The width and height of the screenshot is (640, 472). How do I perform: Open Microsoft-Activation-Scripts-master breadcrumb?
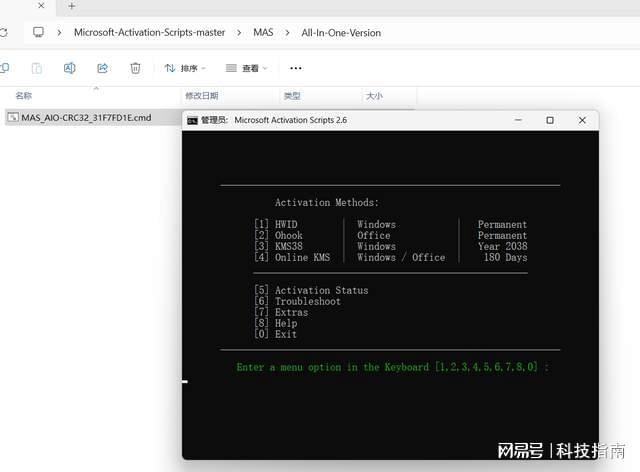pyautogui.click(x=149, y=33)
